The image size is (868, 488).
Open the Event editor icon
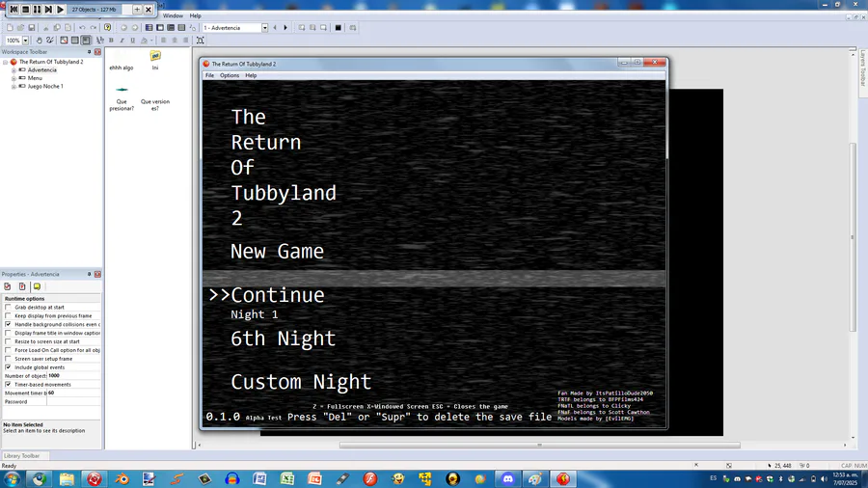tap(171, 28)
